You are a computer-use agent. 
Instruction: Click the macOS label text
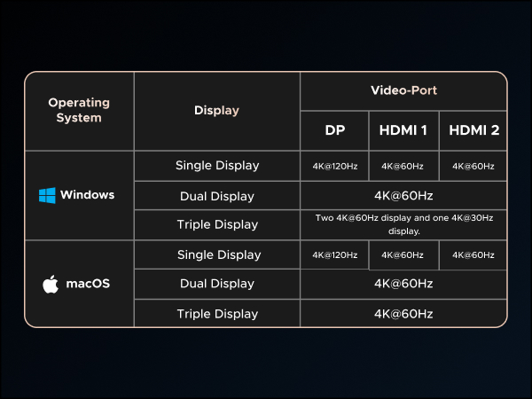88,284
